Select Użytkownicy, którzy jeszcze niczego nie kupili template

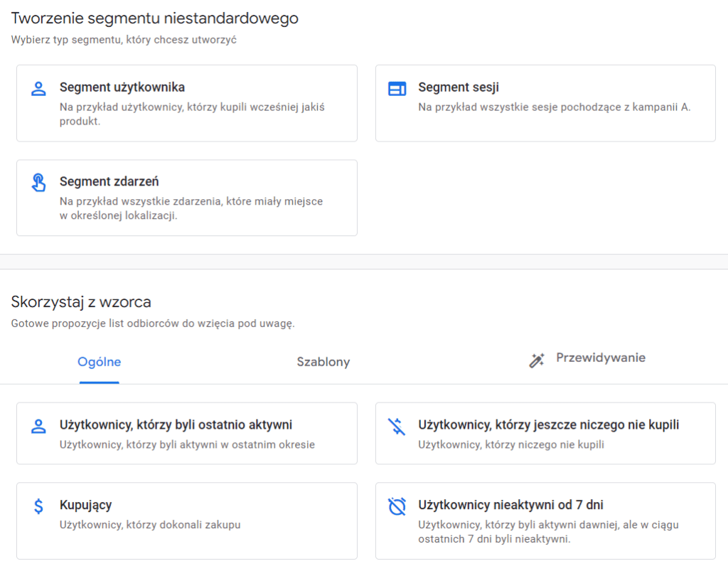545,433
